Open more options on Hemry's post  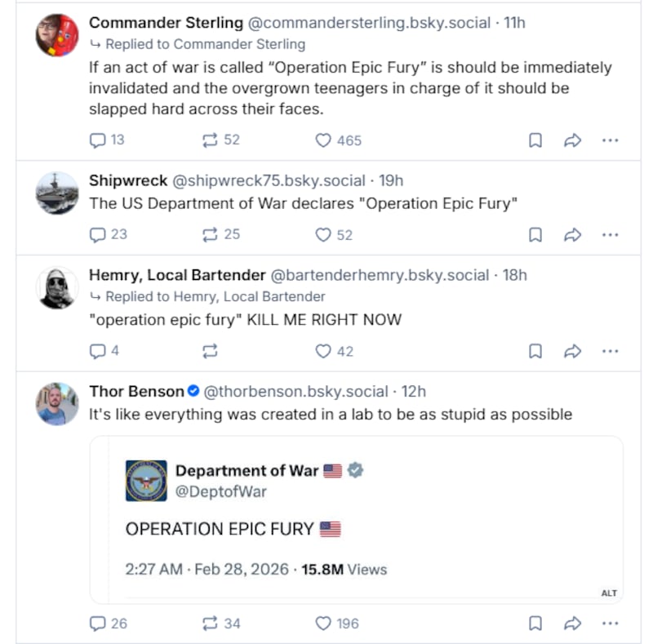pos(611,351)
